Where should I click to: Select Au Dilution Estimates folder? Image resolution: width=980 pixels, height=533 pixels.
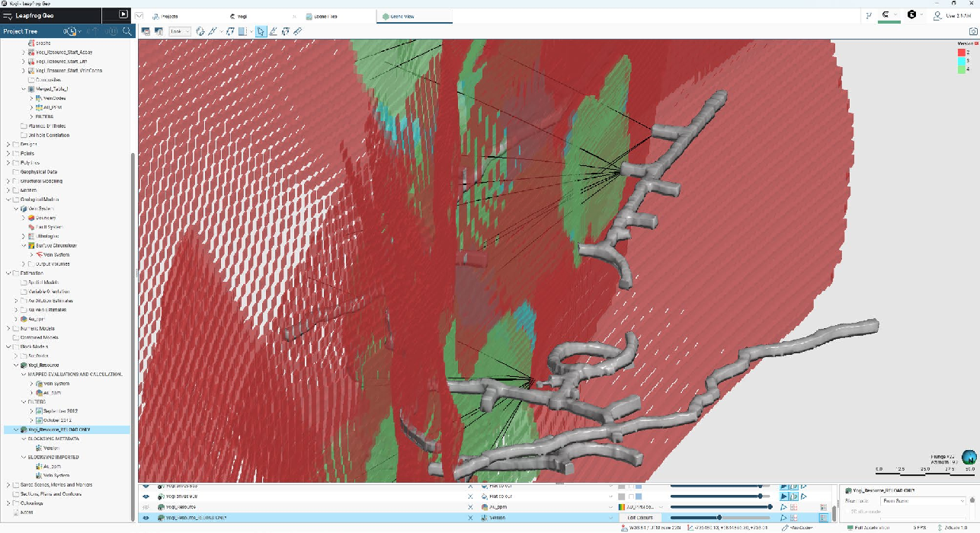(50, 301)
